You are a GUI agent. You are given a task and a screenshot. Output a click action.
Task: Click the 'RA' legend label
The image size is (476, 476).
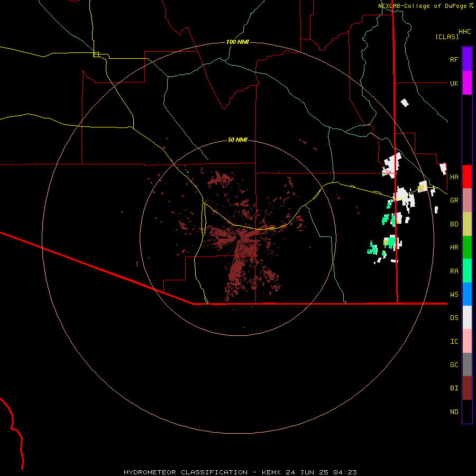click(454, 271)
